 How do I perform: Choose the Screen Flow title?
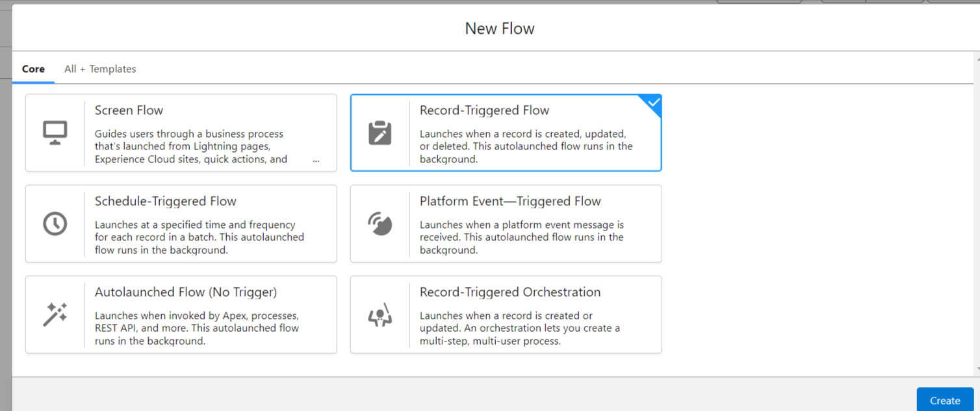129,110
